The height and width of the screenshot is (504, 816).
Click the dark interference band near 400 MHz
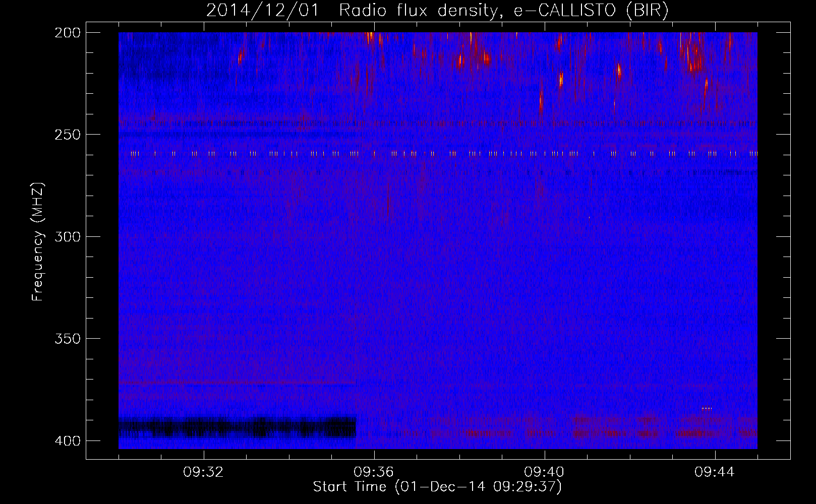click(x=238, y=427)
